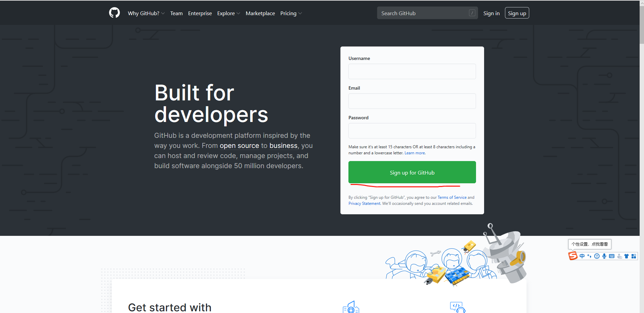Go to Marketplace
This screenshot has width=644, height=313.
[260, 13]
